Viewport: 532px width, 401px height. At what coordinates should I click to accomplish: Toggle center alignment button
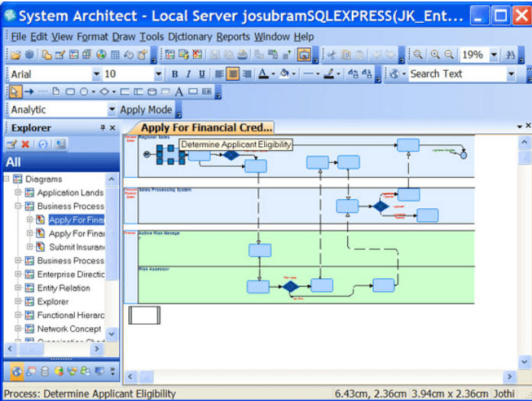pyautogui.click(x=233, y=74)
